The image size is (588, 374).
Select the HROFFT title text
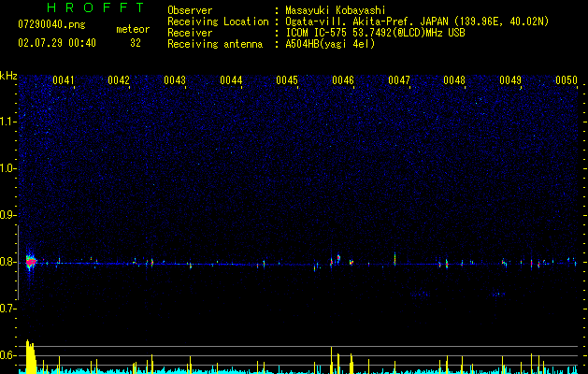click(96, 7)
